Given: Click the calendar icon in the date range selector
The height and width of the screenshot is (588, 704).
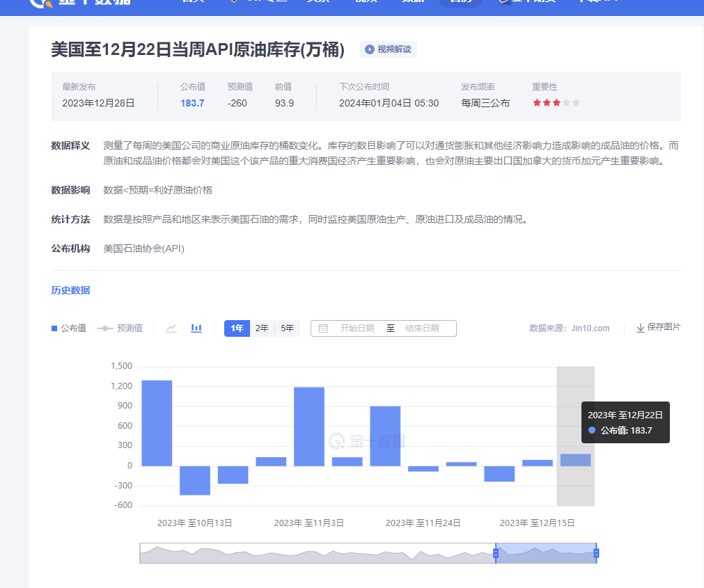Looking at the screenshot, I should pyautogui.click(x=322, y=328).
